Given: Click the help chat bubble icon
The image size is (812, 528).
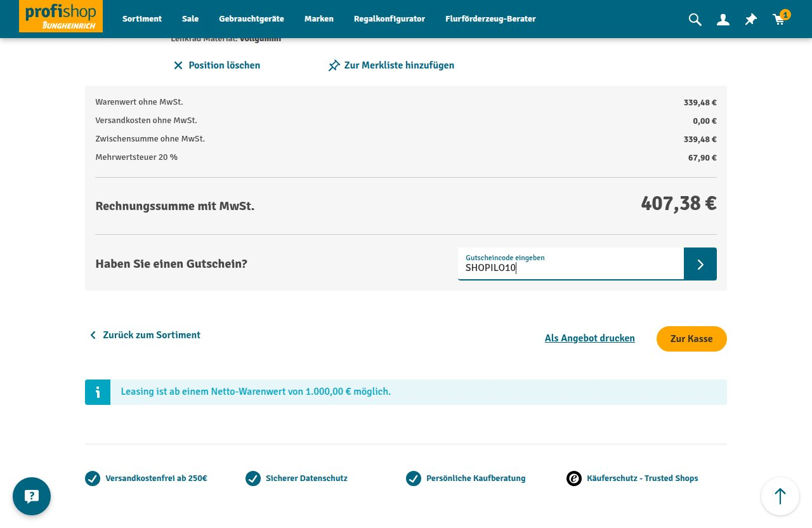Looking at the screenshot, I should (32, 496).
